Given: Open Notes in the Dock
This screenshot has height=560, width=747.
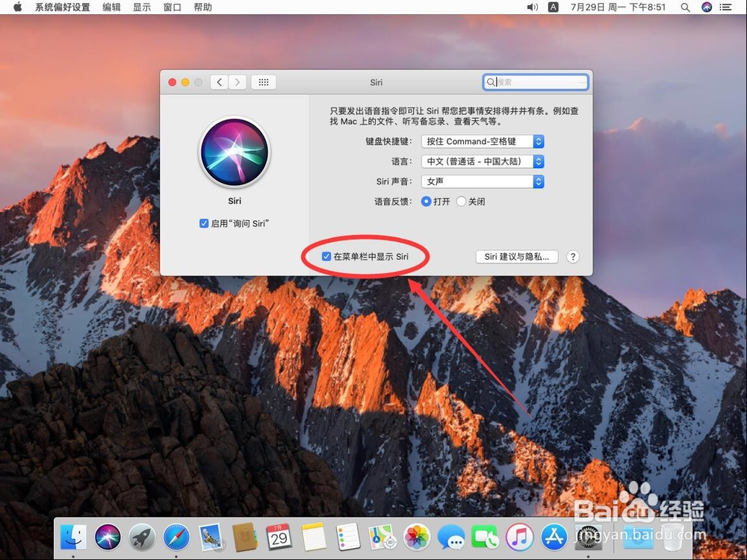Looking at the screenshot, I should click(314, 538).
